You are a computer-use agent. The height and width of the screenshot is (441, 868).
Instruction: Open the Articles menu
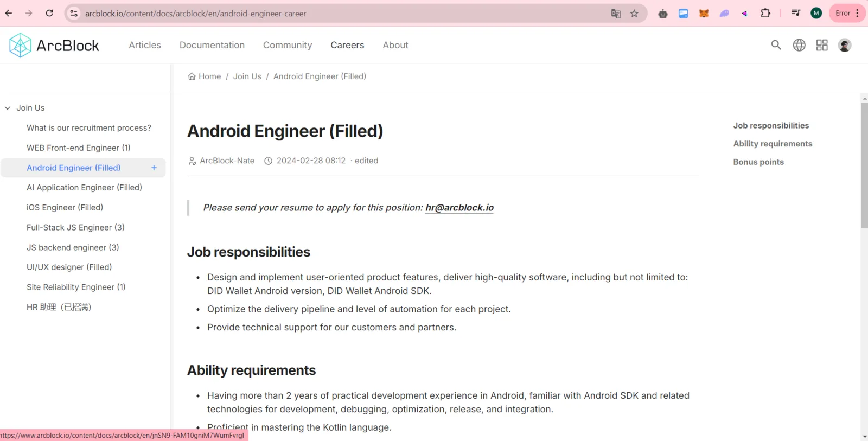click(x=145, y=45)
